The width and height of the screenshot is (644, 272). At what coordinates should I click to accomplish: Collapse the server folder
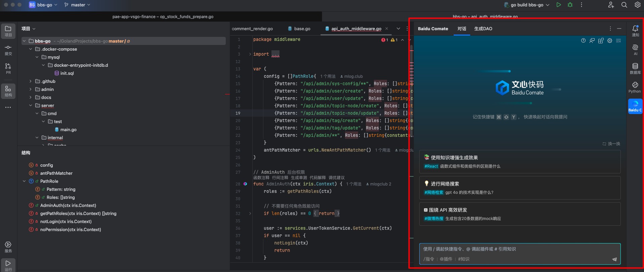[31, 105]
